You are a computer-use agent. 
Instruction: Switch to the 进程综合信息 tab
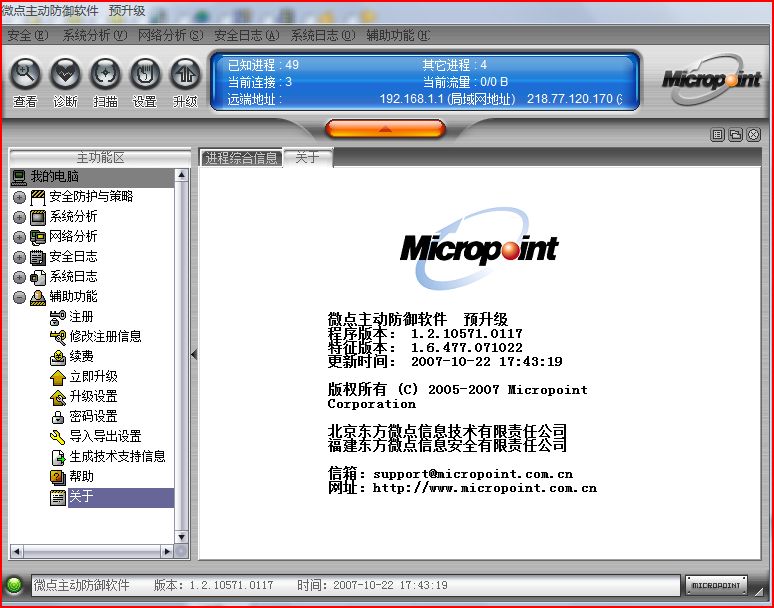click(241, 158)
